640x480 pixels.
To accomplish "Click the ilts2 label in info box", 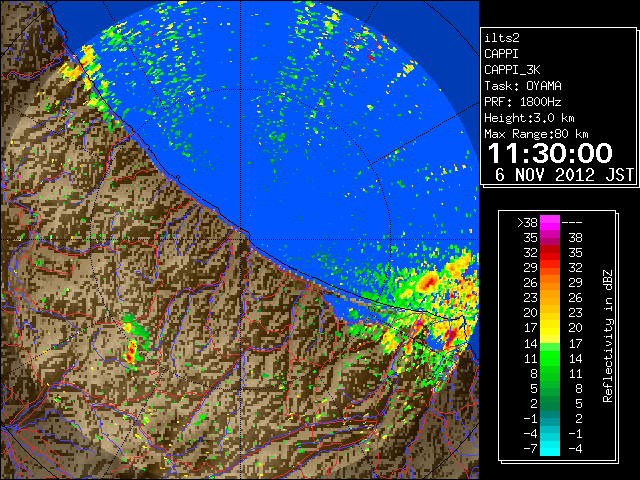I will [x=502, y=38].
